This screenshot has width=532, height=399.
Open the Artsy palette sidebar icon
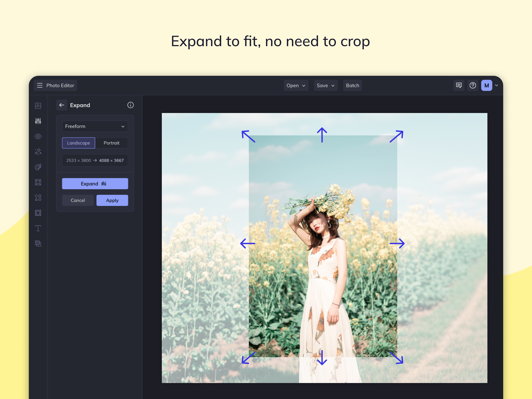coord(38,167)
